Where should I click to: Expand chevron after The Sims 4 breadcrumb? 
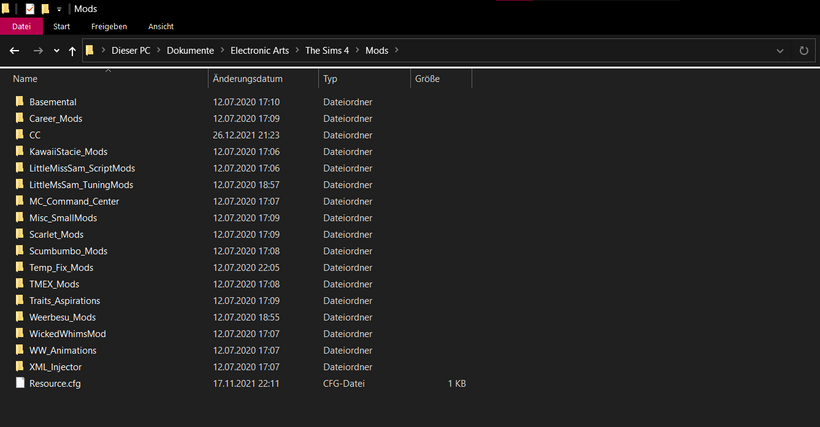point(357,50)
